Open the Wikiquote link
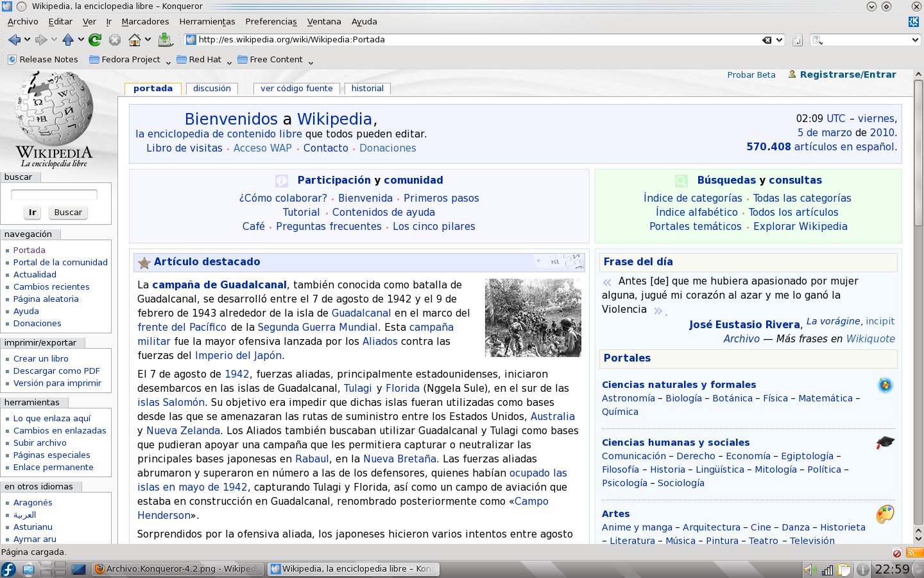 tap(870, 339)
